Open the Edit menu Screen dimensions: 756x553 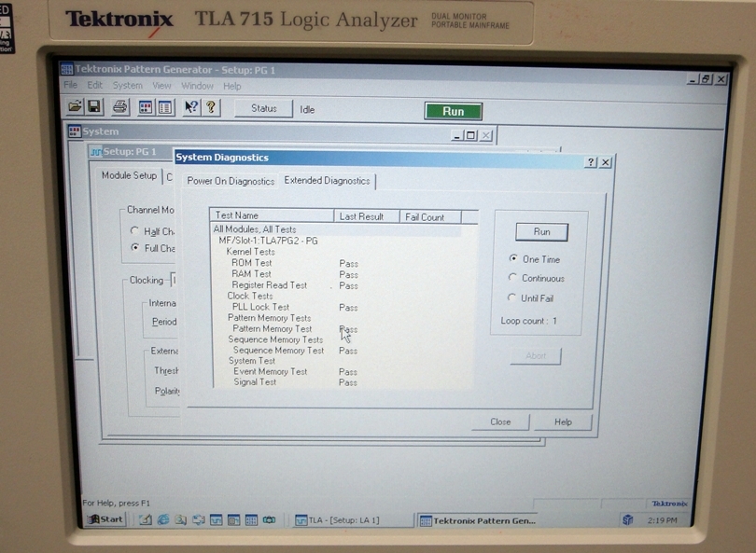pyautogui.click(x=94, y=85)
